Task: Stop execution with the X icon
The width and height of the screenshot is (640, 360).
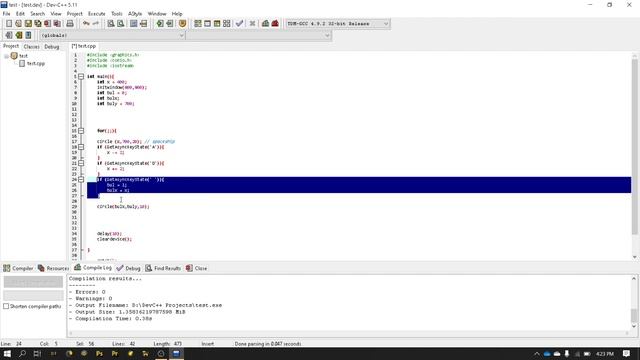Action: click(x=252, y=24)
